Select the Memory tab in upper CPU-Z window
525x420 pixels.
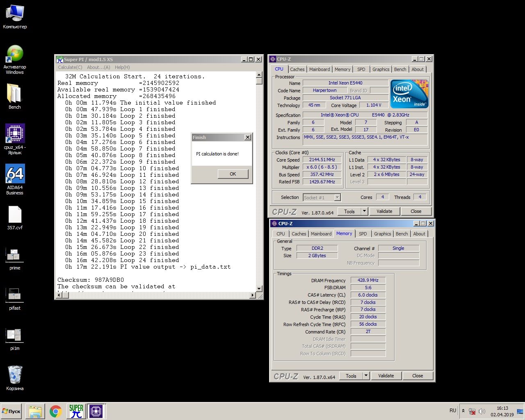click(x=342, y=69)
